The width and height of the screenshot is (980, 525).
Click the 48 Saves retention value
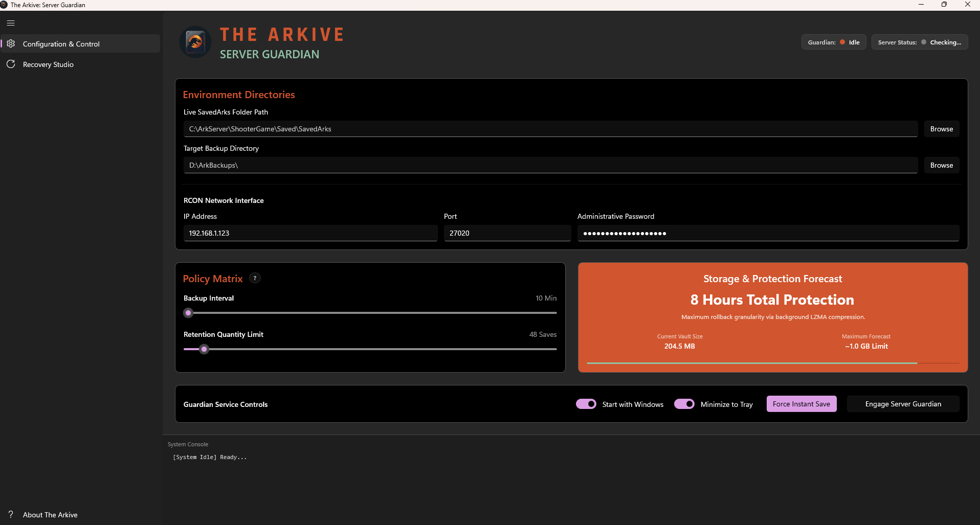click(x=543, y=334)
